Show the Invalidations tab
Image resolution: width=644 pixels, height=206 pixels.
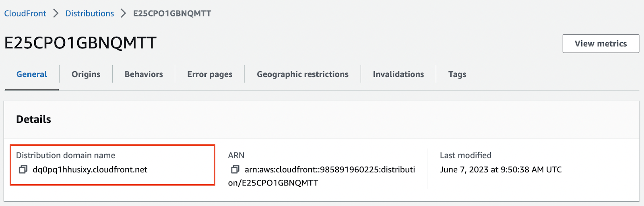coord(398,74)
